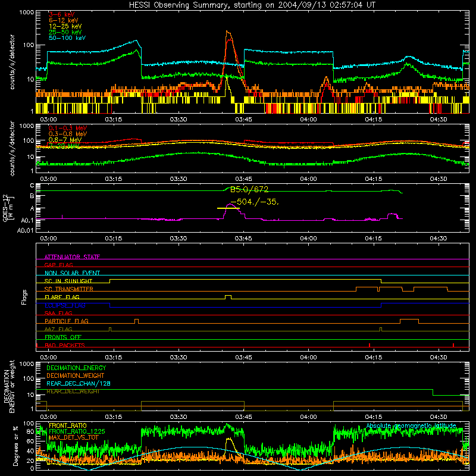The image size is (476, 476).
Task: Click counts/s/detector axis title of MeV panel
Action: [x=12, y=148]
